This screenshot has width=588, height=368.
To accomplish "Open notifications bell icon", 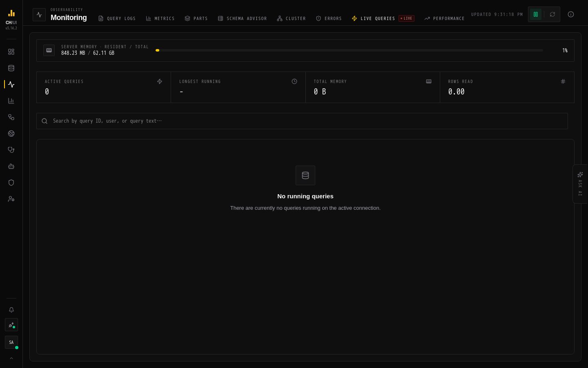I will pyautogui.click(x=11, y=310).
